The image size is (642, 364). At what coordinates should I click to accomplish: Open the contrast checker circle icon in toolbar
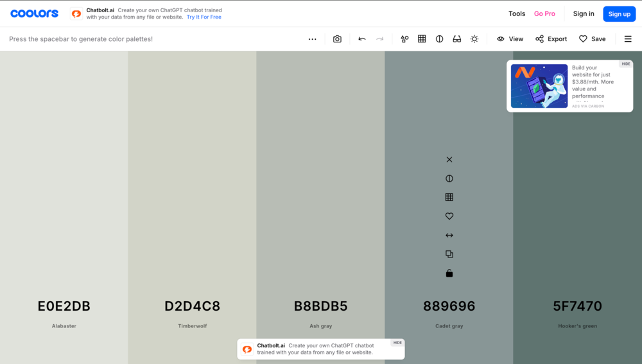[439, 39]
